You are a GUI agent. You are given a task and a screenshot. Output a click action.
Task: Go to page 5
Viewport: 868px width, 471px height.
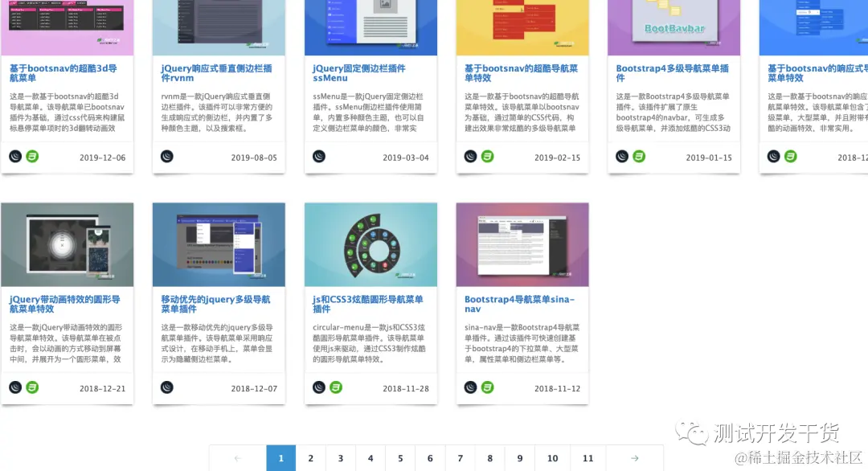pos(400,458)
